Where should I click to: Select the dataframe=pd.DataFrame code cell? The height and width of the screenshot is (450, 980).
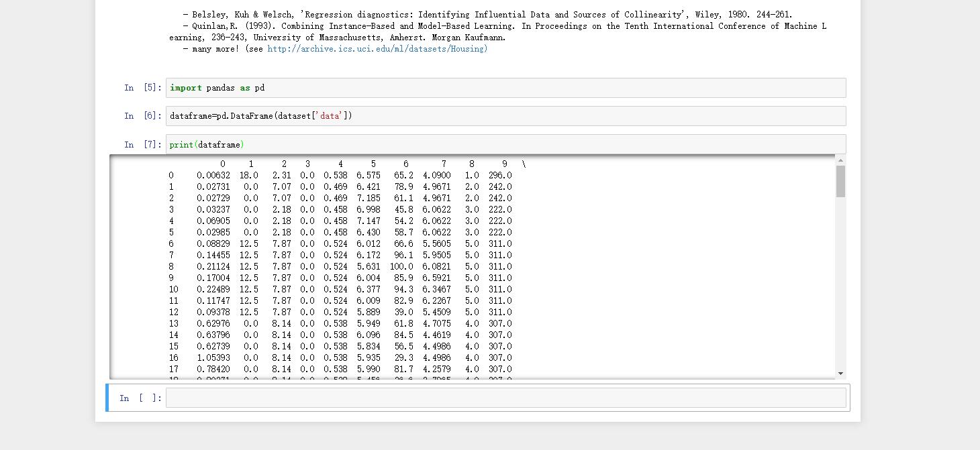[x=505, y=116]
